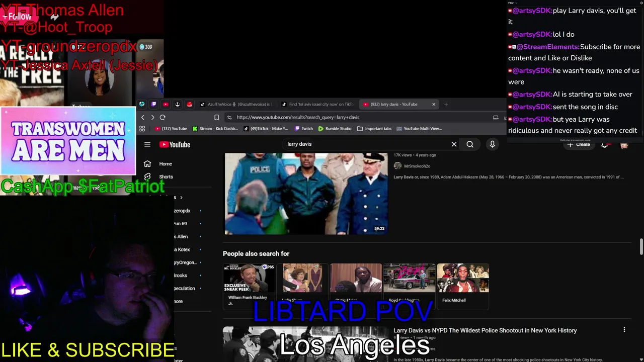Expand subscriptions section chevron in sidebar
The height and width of the screenshot is (362, 644).
181,198
